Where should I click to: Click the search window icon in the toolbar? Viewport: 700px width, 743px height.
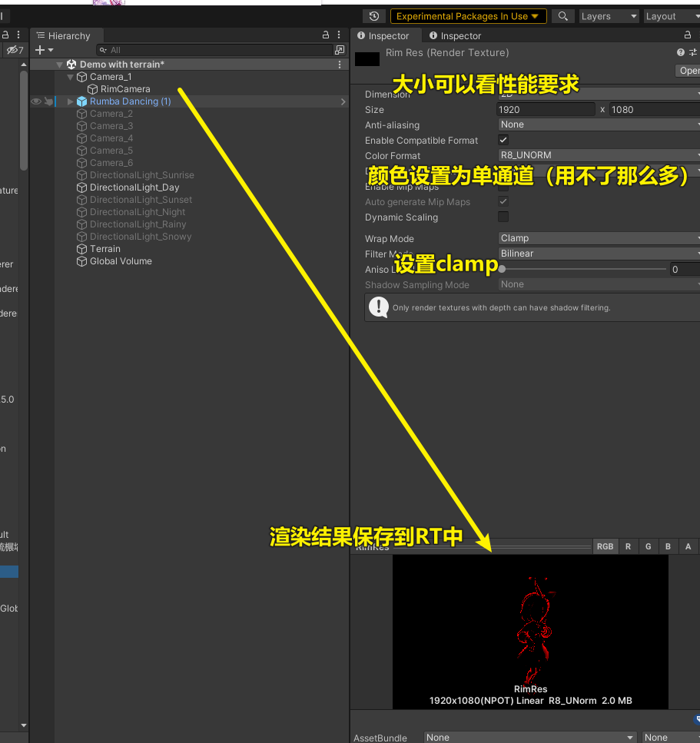tap(562, 15)
